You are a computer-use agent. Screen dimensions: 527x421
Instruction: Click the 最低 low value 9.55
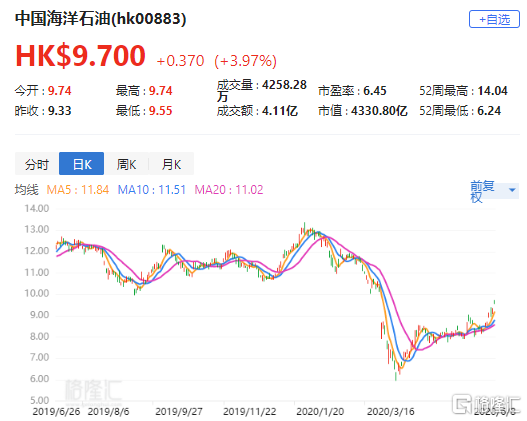[x=161, y=111]
